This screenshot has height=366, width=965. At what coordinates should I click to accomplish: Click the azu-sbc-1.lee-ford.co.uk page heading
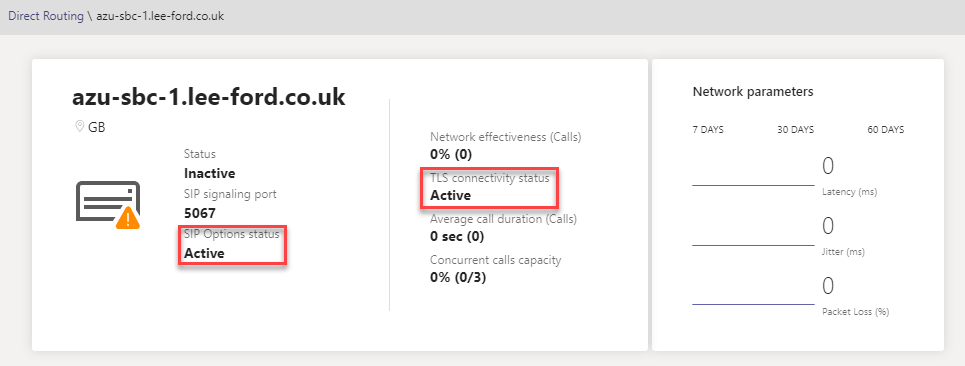(209, 97)
